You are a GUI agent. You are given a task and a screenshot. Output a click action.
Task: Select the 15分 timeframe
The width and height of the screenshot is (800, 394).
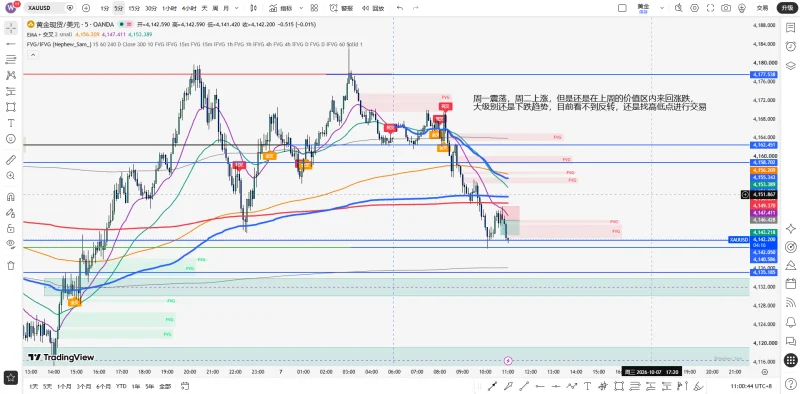(134, 8)
